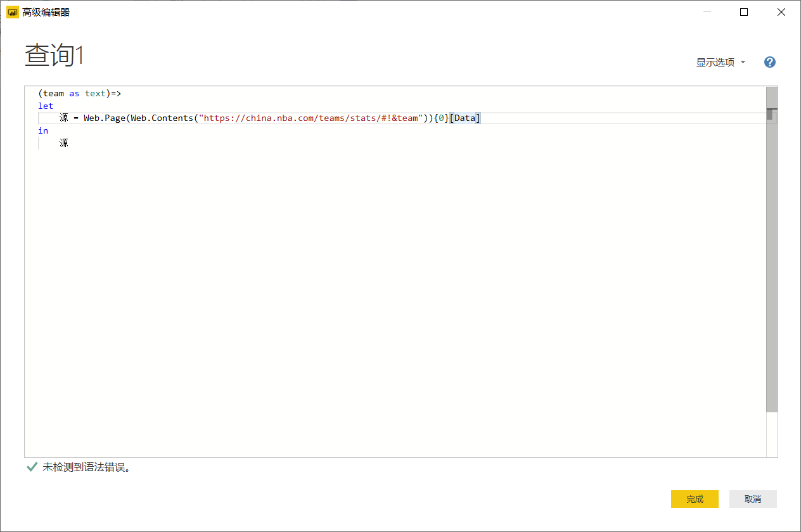Click the [Data] field accessor in code
The width and height of the screenshot is (801, 532).
pyautogui.click(x=465, y=118)
